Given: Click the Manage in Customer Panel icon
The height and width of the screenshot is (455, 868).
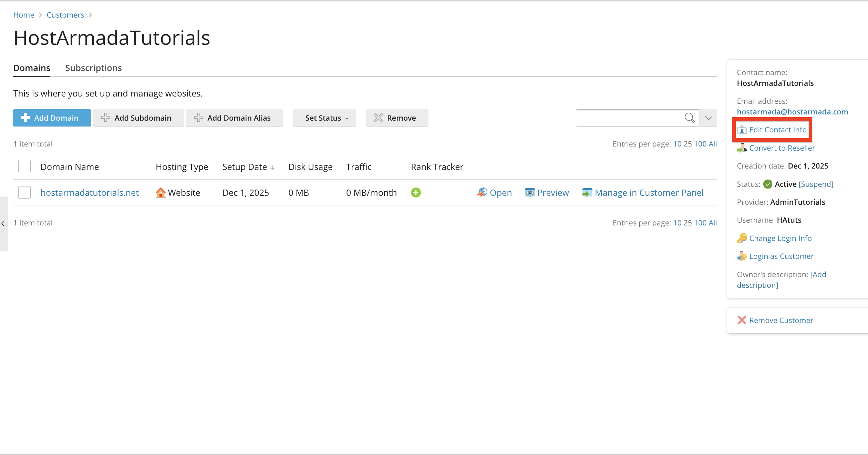Looking at the screenshot, I should tap(587, 193).
